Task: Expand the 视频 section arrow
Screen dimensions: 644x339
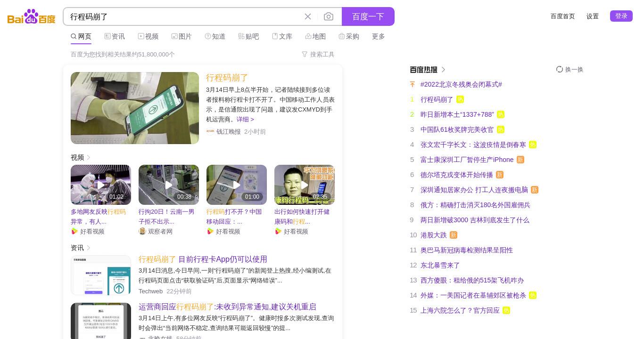Action: (x=89, y=157)
